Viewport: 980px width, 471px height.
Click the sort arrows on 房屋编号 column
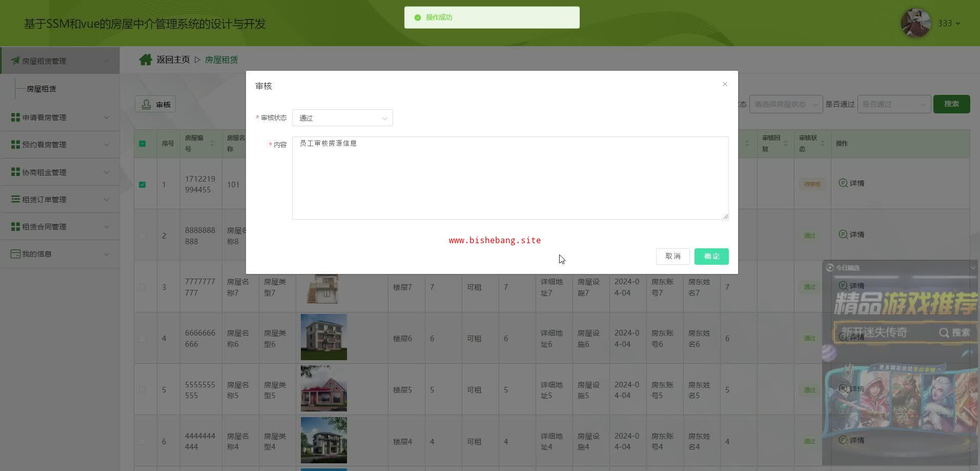click(212, 143)
